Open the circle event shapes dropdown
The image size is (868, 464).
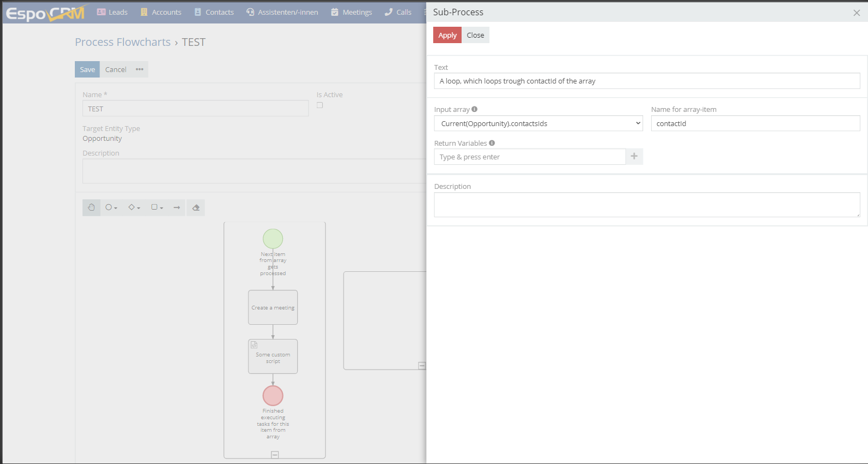point(111,207)
